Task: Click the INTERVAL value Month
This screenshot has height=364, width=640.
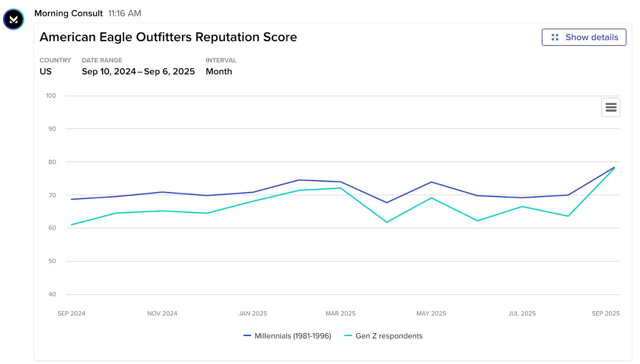Action: click(219, 71)
